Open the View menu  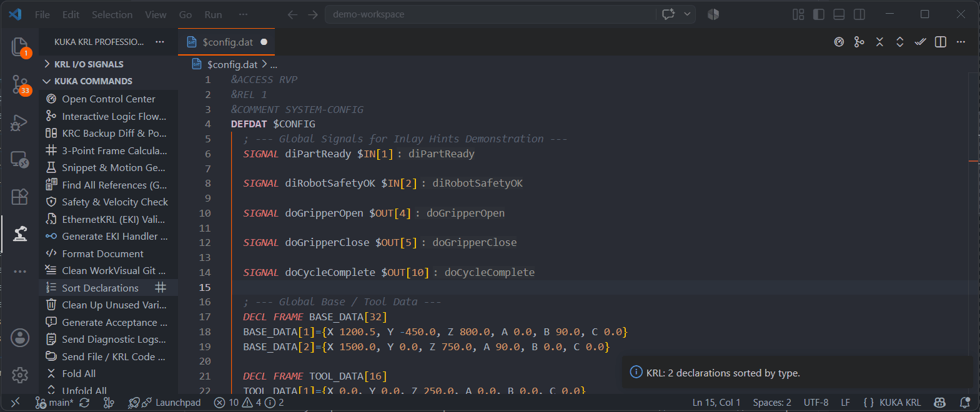156,14
